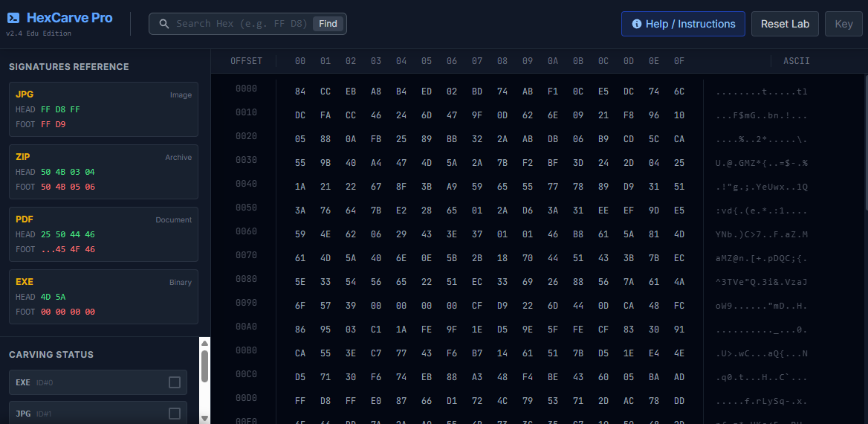Select the ZIP archive signature card
The height and width of the screenshot is (424, 868).
click(x=103, y=172)
